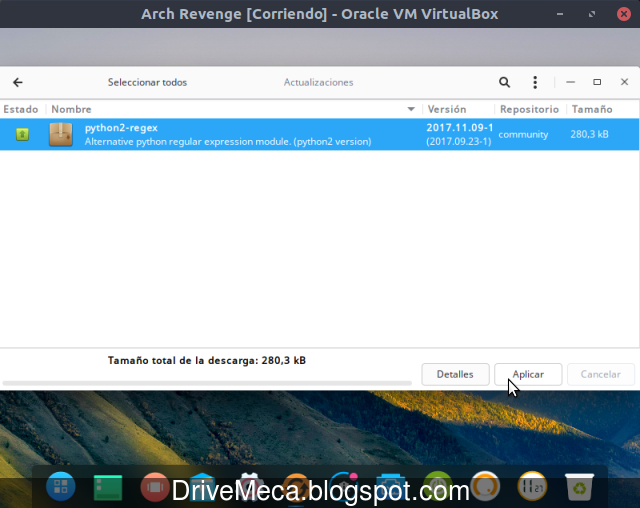Open the three-dot options menu
The width and height of the screenshot is (640, 508).
pos(535,82)
